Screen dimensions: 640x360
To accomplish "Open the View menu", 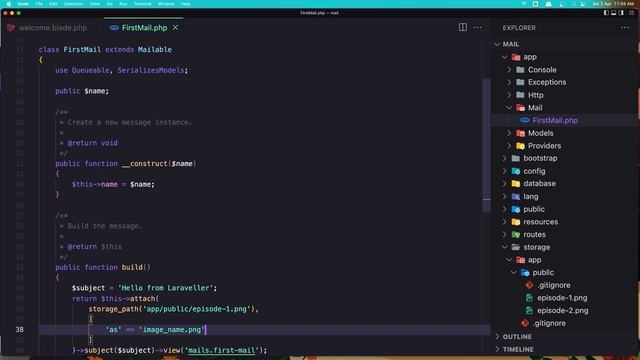I will [95, 4].
